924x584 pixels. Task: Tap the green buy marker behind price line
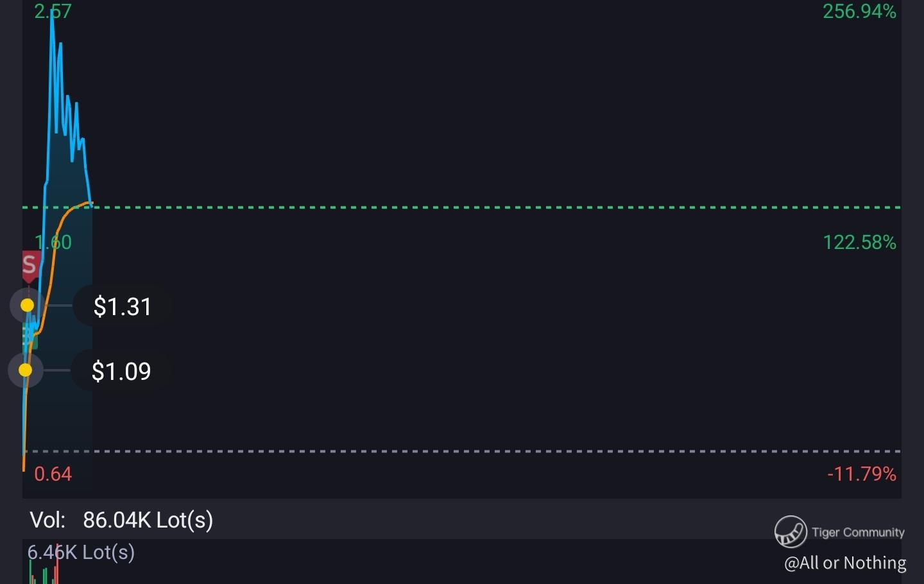pos(30,336)
